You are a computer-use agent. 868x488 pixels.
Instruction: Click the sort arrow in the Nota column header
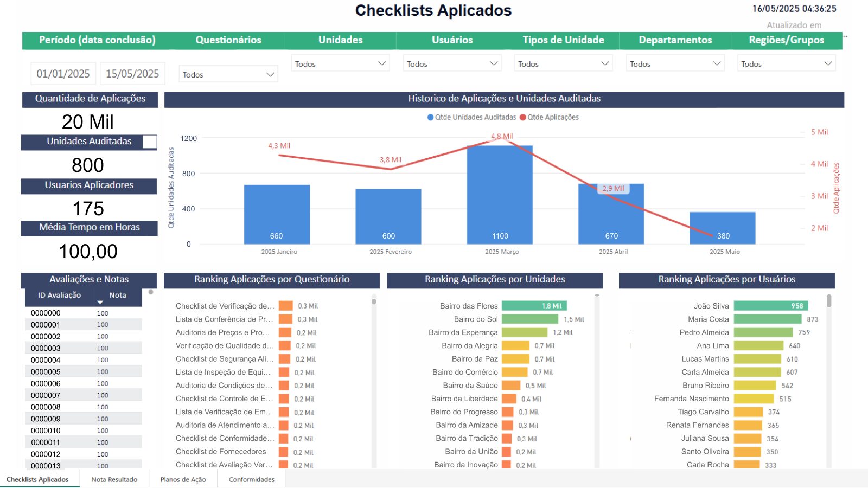click(x=100, y=302)
